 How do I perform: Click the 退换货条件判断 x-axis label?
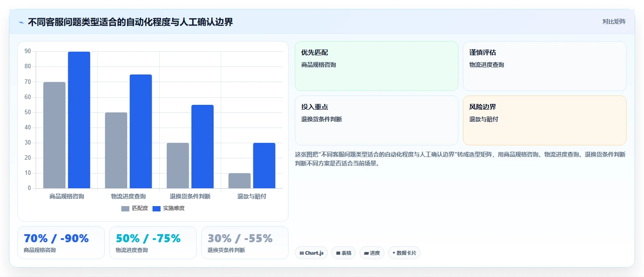point(190,196)
